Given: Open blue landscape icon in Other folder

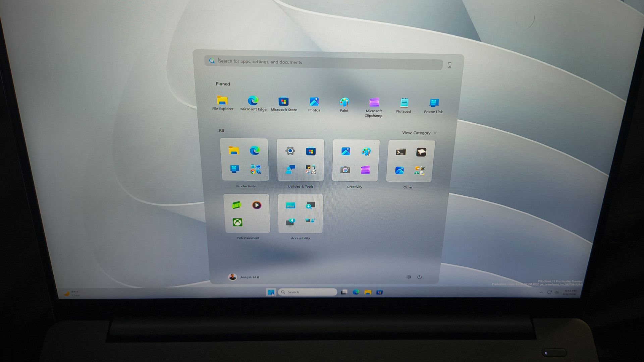Looking at the screenshot, I should pyautogui.click(x=399, y=171).
